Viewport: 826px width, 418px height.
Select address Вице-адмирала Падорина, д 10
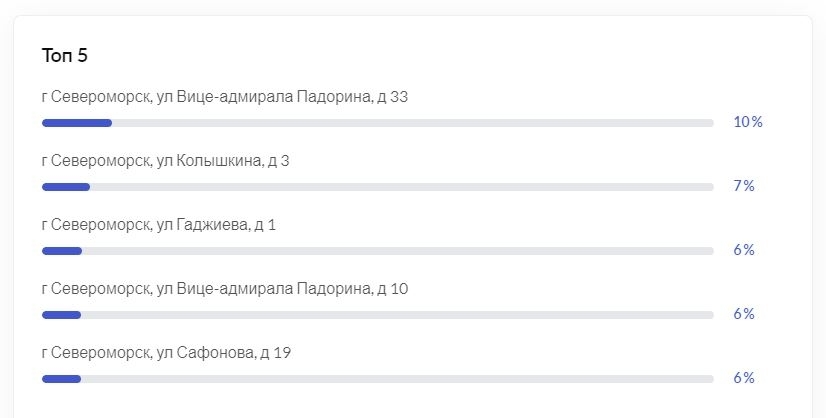pos(225,289)
